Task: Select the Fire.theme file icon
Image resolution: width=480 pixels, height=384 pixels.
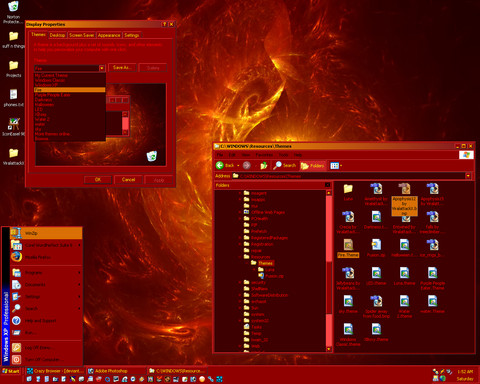Action: click(x=348, y=245)
